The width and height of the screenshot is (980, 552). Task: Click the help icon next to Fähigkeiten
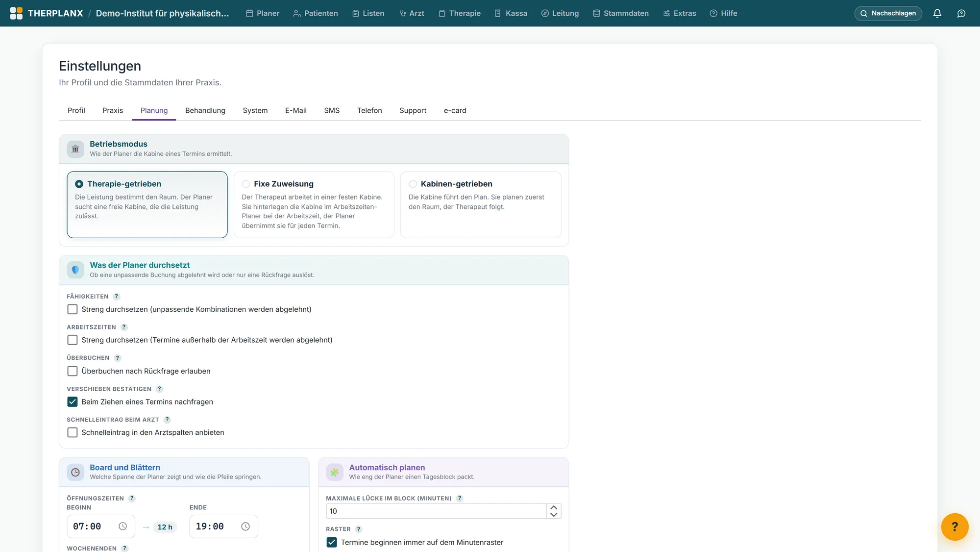click(117, 297)
